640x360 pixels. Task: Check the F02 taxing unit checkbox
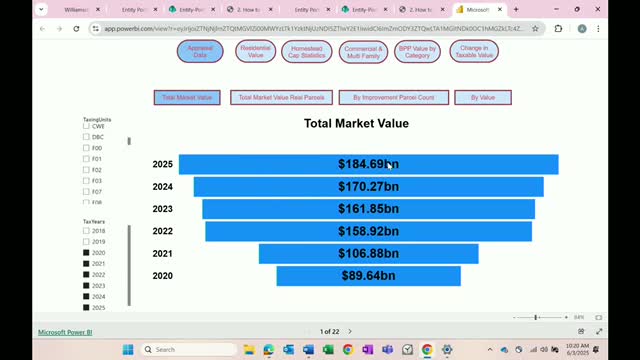[x=86, y=170]
